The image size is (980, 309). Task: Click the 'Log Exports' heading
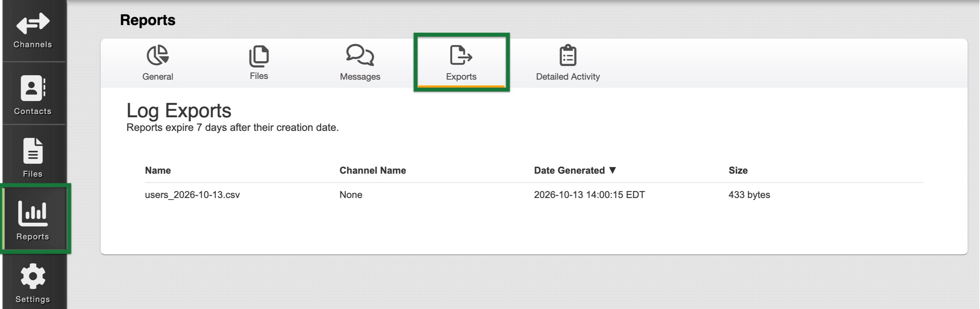coord(179,111)
